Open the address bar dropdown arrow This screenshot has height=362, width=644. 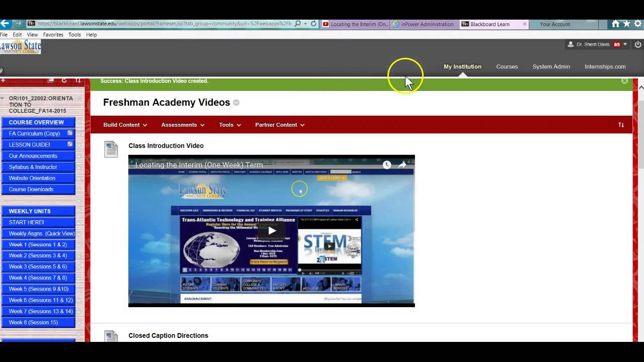click(305, 24)
